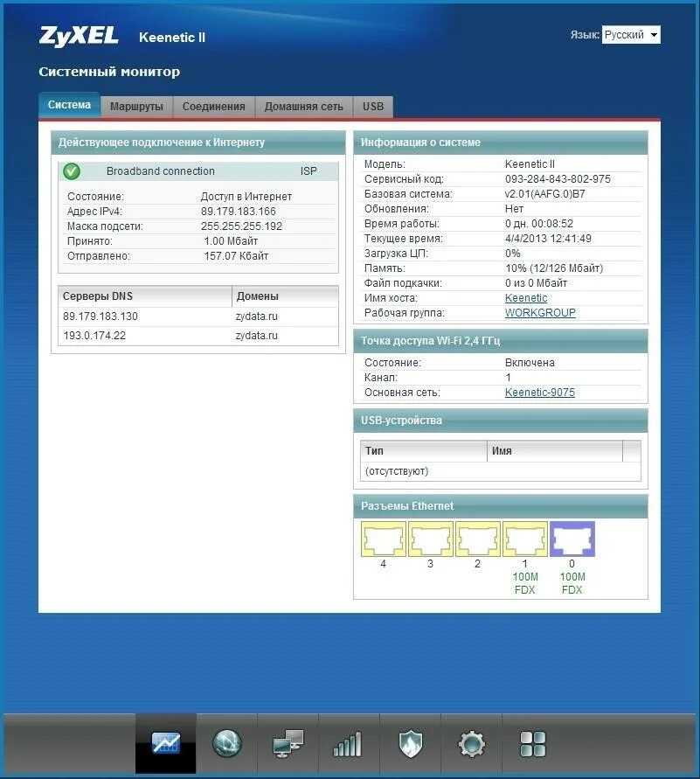Select the Система tab
700x779 pixels.
[69, 105]
